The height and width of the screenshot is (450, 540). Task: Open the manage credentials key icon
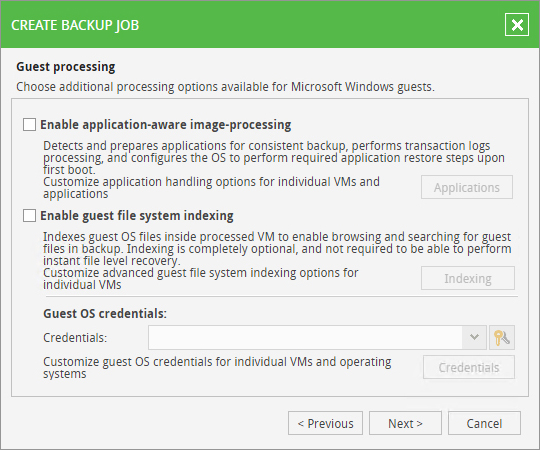coord(502,337)
